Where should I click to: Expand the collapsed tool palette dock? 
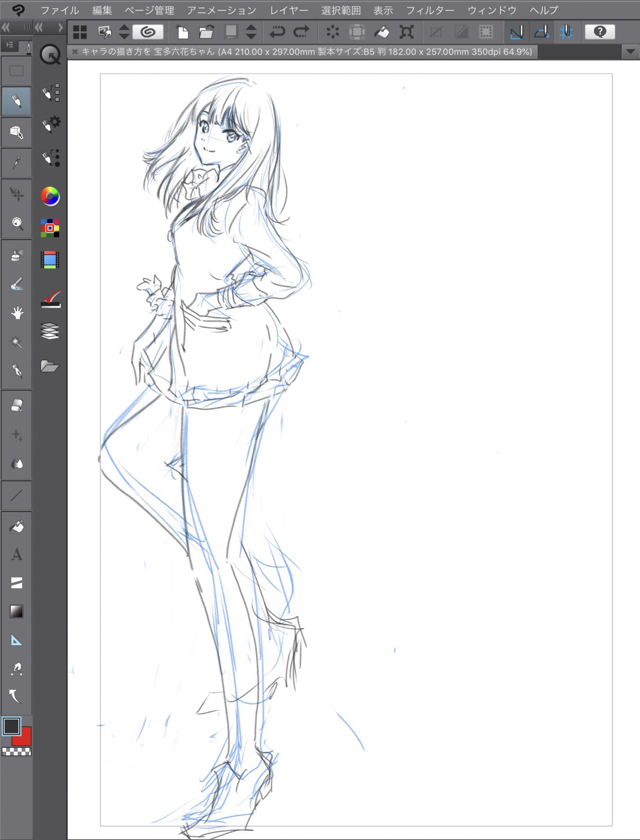point(6,28)
